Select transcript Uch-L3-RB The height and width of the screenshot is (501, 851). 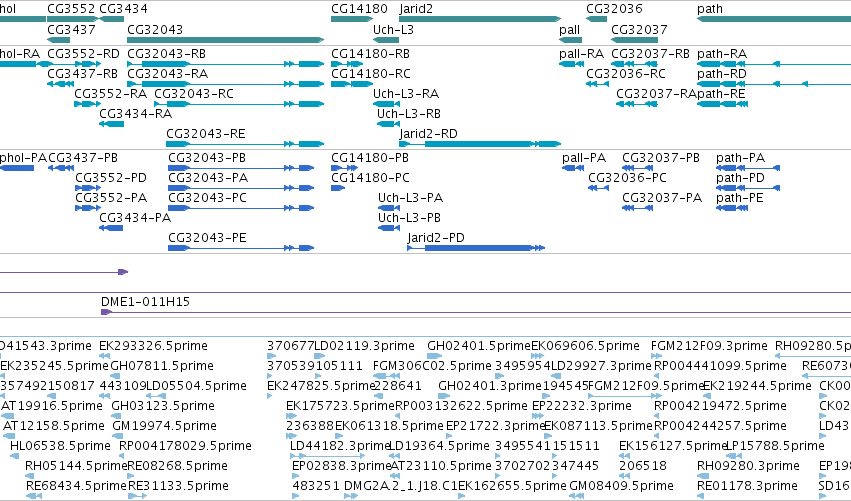click(409, 114)
